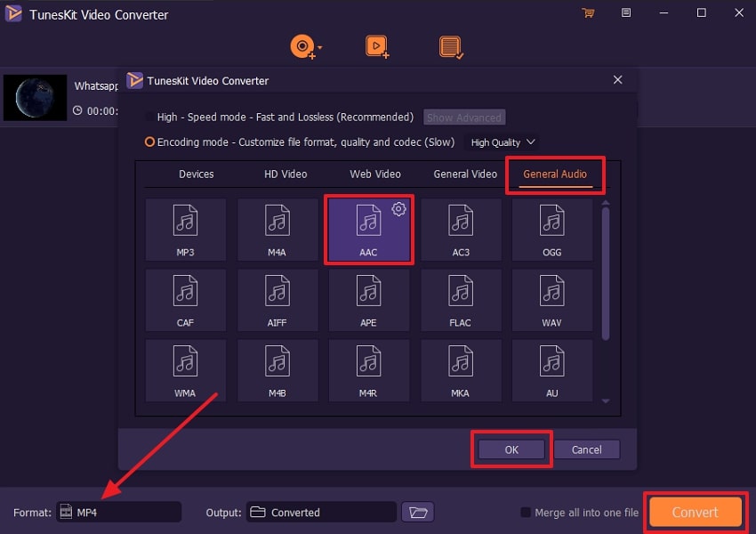Switch to the Web Video tab
Viewport: 756px width, 534px height.
coord(375,174)
